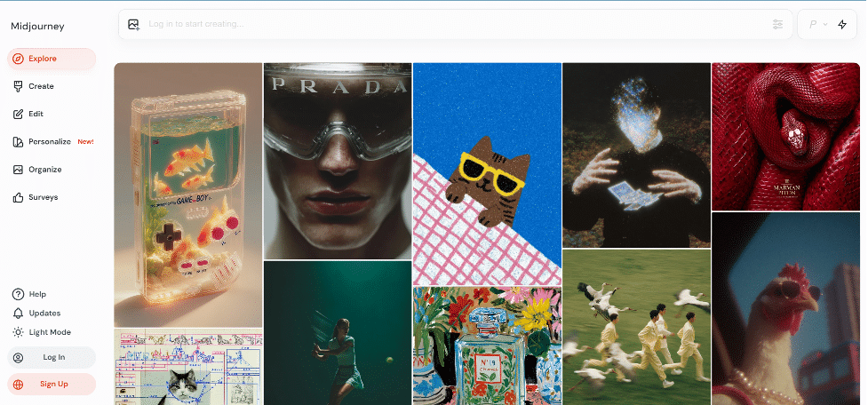868x405 pixels.
Task: Click the add image icon in prompt bar
Action: [x=133, y=24]
